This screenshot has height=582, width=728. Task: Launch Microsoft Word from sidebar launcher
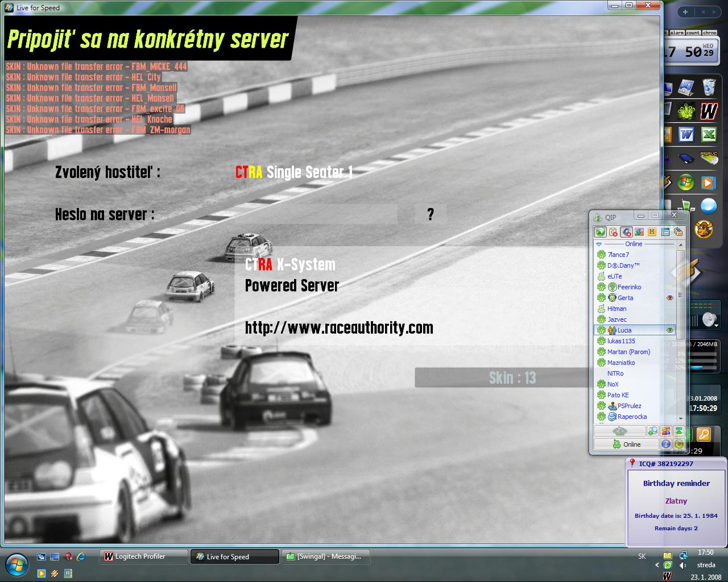[x=686, y=135]
